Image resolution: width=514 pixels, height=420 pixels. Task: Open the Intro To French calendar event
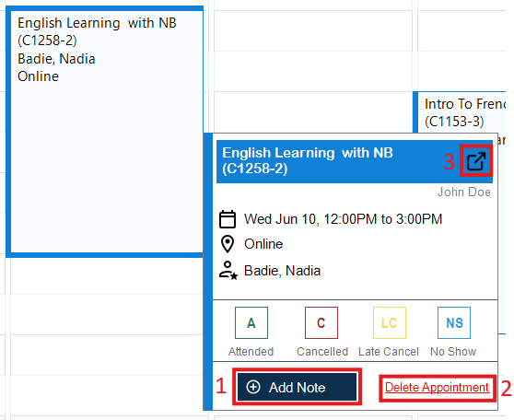point(460,113)
